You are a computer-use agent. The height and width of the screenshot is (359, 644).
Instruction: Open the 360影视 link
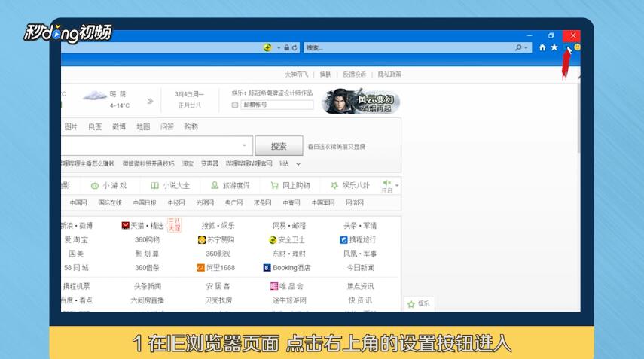[218, 254]
